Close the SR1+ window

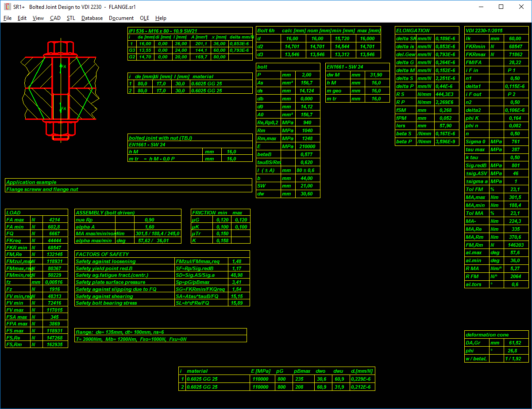[x=521, y=7]
